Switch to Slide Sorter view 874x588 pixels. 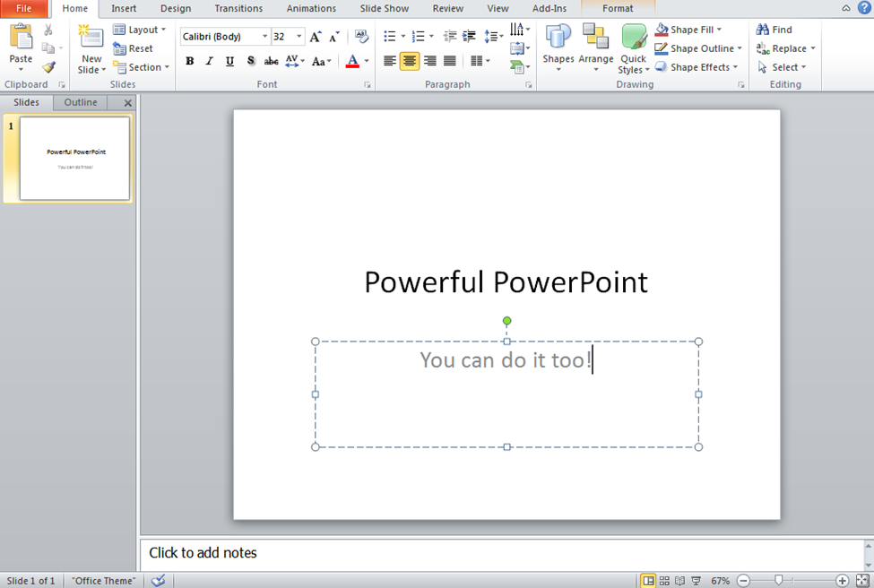664,580
